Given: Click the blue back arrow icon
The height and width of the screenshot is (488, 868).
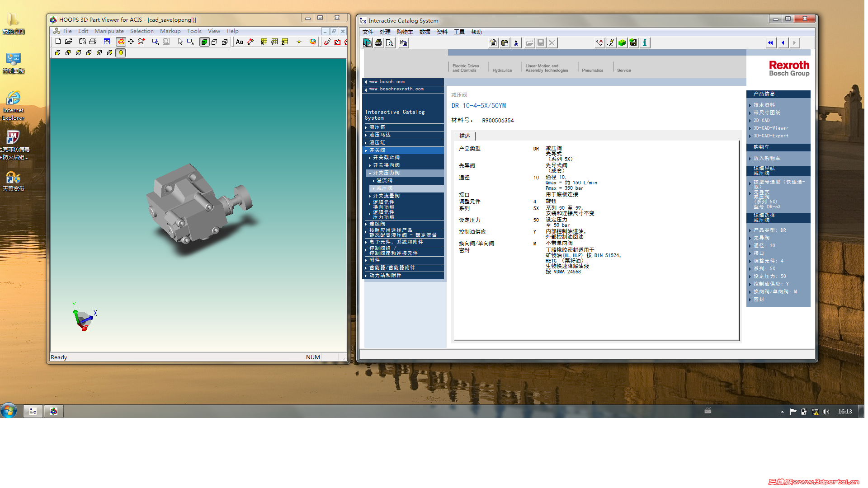Looking at the screenshot, I should click(783, 43).
